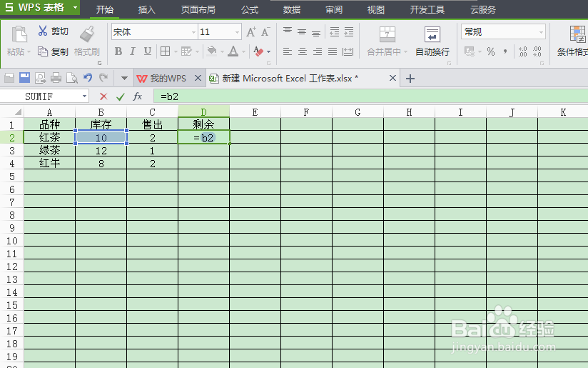This screenshot has width=588, height=368.
Task: Decrease indent in the cell
Action: [x=334, y=31]
